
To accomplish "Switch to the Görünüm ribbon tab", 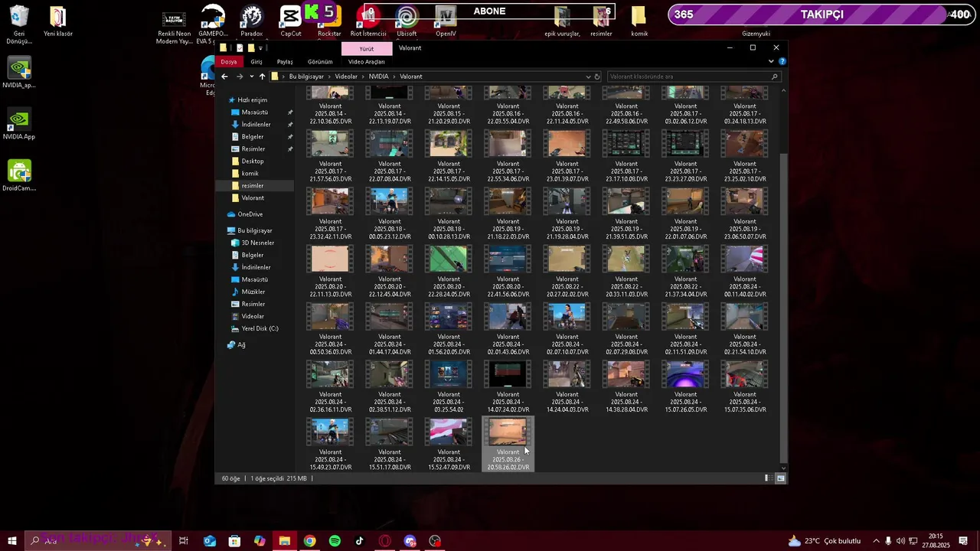I will [320, 62].
